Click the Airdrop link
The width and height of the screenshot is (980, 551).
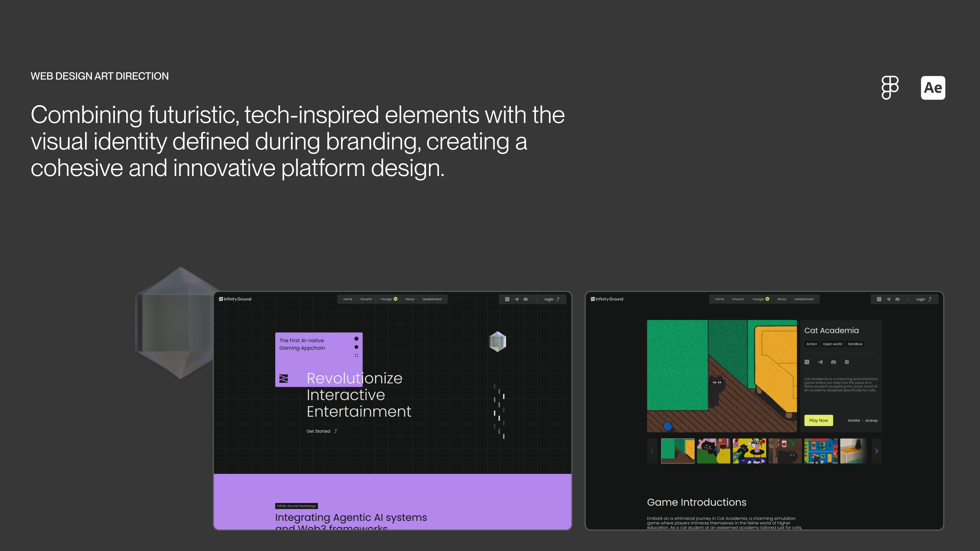tap(871, 421)
